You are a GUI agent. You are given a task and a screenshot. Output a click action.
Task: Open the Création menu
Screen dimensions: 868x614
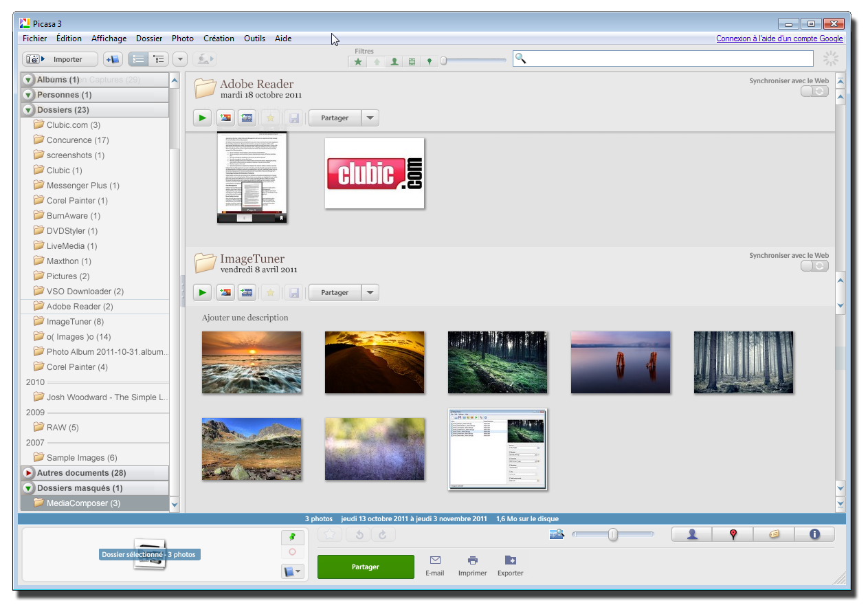tap(219, 39)
